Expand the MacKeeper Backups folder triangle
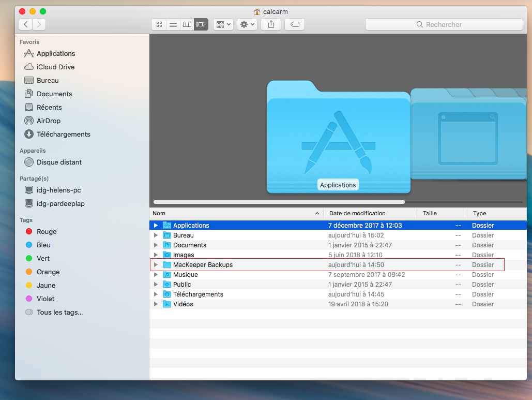This screenshot has width=532, height=400. pyautogui.click(x=156, y=265)
